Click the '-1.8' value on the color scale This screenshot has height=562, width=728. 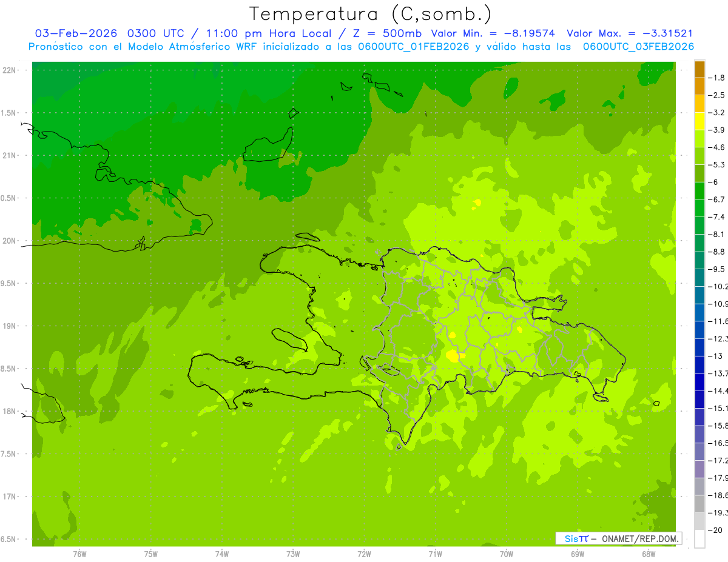click(717, 78)
